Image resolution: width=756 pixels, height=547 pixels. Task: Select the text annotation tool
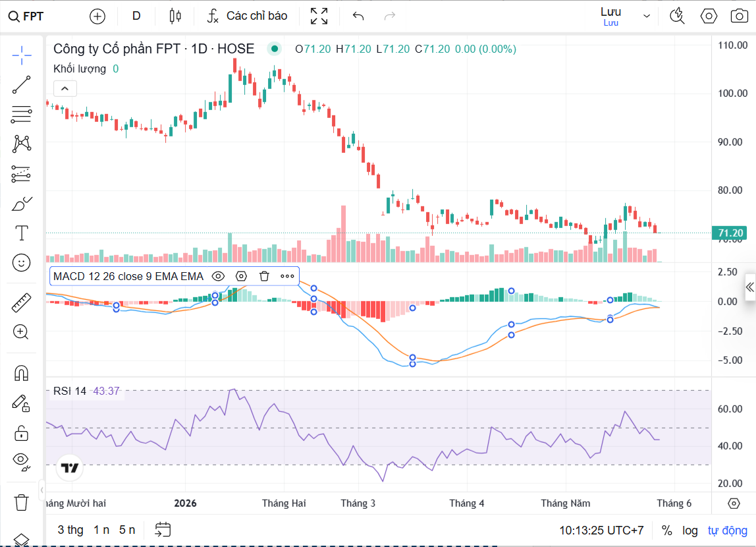22,233
